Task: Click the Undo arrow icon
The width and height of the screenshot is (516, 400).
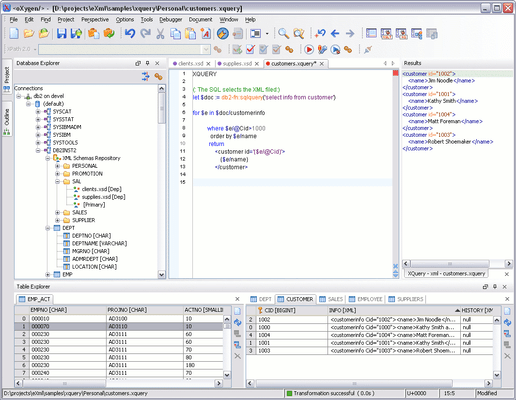Action: pos(130,33)
